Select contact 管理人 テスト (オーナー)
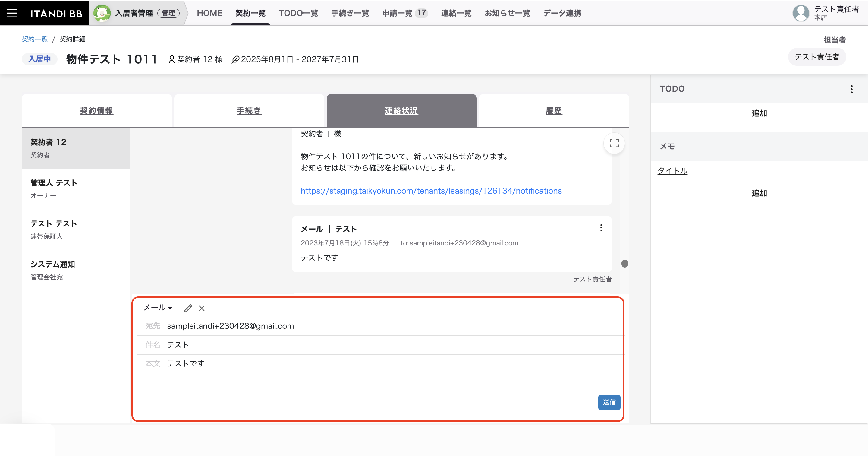 [x=76, y=189]
